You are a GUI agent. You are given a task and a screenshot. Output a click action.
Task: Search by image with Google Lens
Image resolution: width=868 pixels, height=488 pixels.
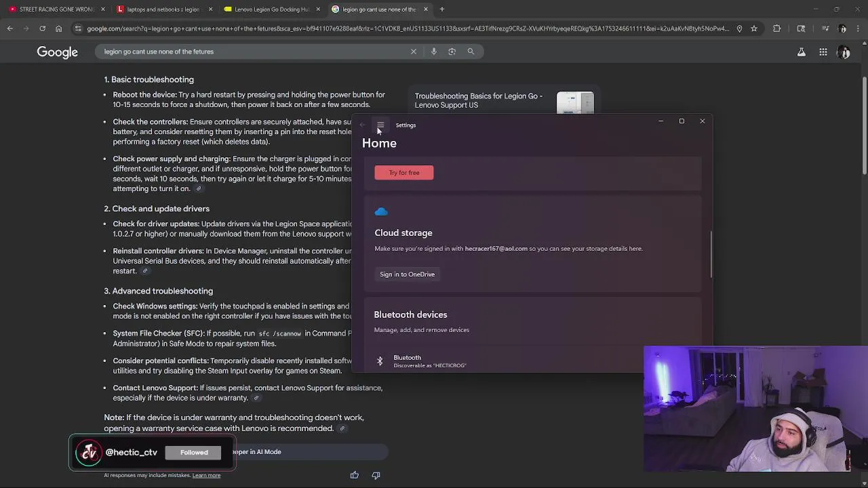[x=452, y=52]
